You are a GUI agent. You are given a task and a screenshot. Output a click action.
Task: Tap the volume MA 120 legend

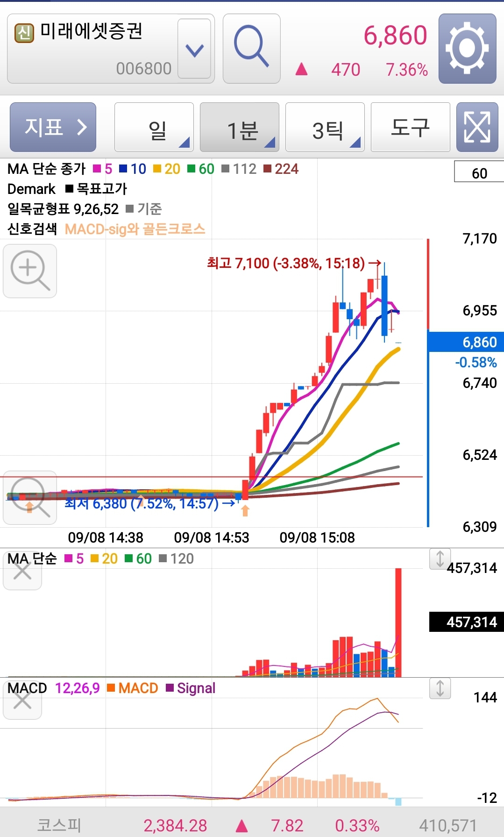[x=177, y=558]
